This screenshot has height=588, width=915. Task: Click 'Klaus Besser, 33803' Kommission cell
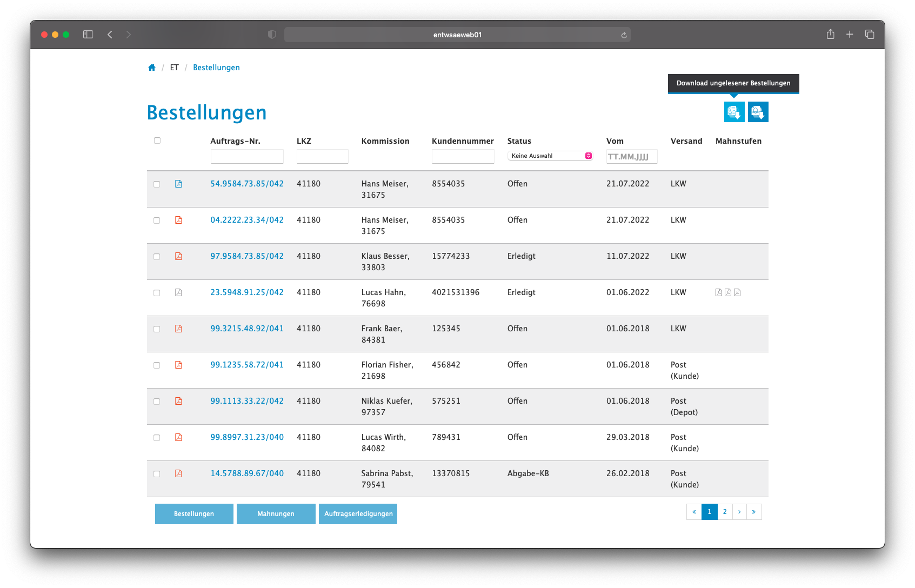pos(385,262)
